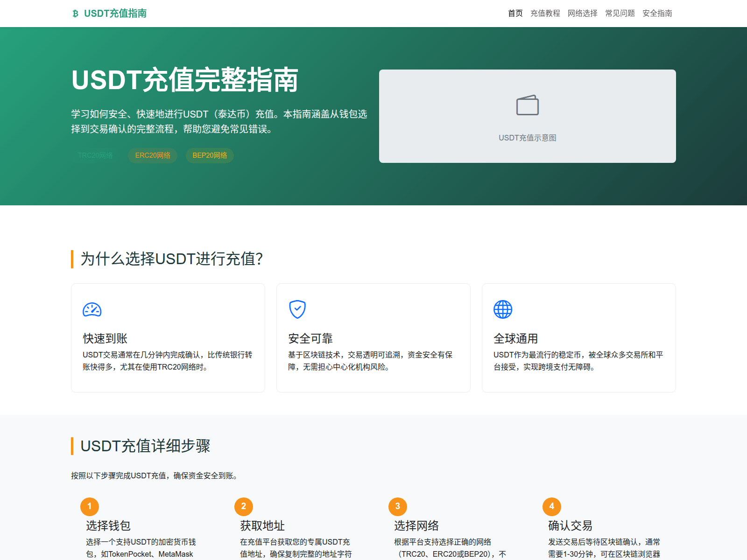
Task: Click the orange step 3 circle
Action: pos(398,506)
